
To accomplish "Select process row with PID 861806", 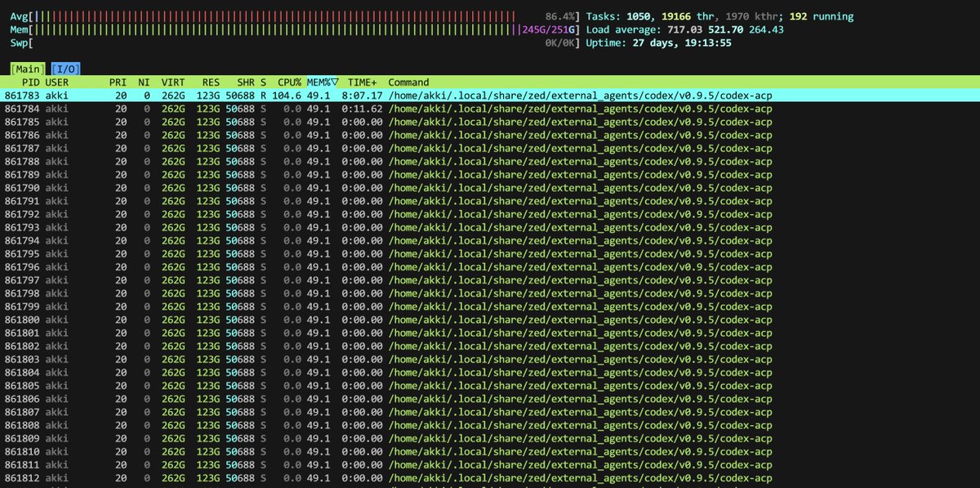I will coord(490,399).
